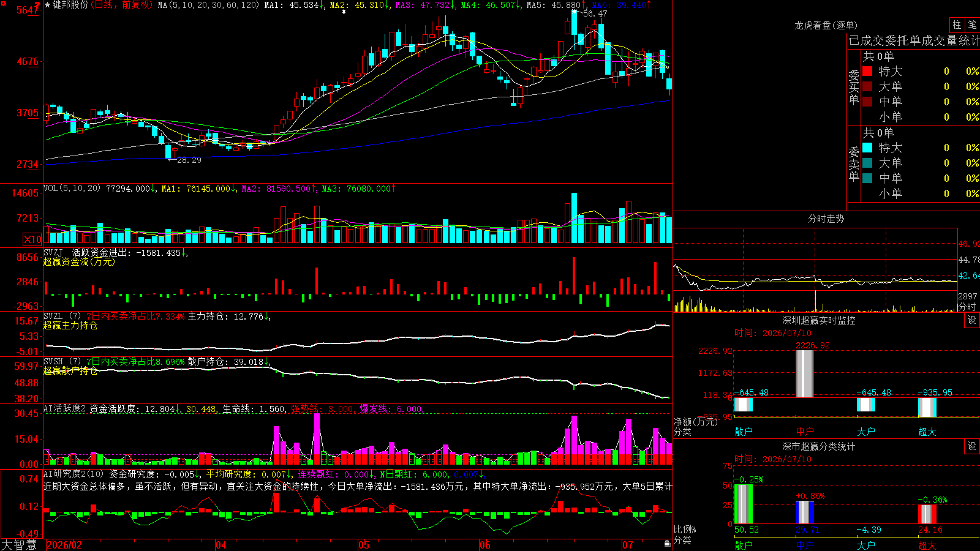
Task: Click blue 中户 bar in 分类统计 chart
Action: (805, 512)
